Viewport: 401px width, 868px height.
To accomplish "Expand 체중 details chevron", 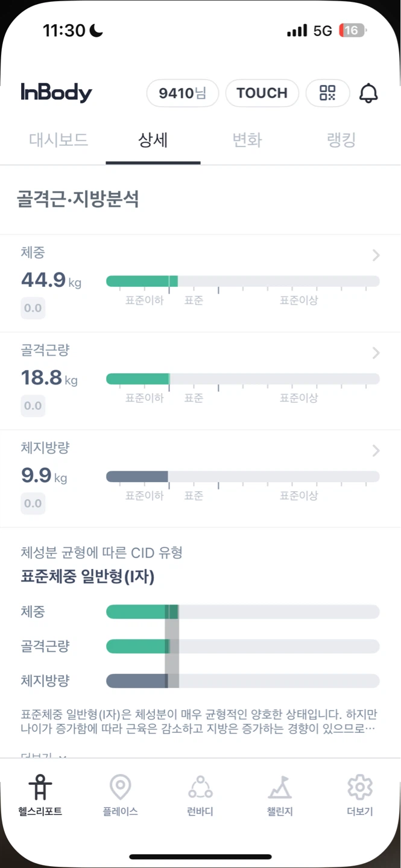I will pyautogui.click(x=376, y=256).
